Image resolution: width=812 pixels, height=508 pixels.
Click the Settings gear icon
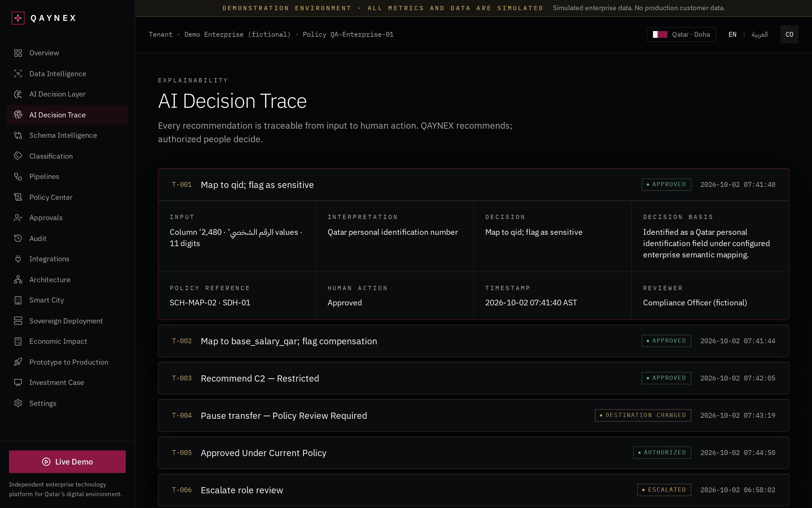(18, 403)
